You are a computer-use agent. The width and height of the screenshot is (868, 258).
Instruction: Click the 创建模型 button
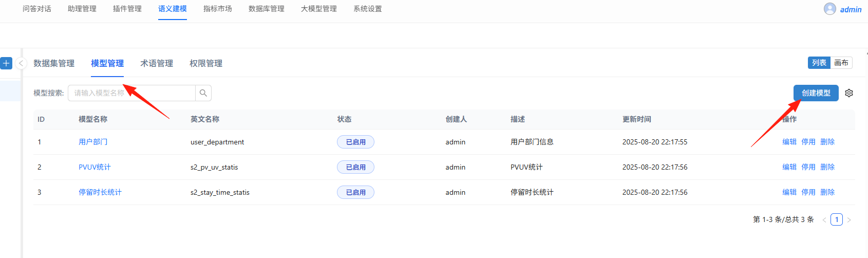coord(816,93)
